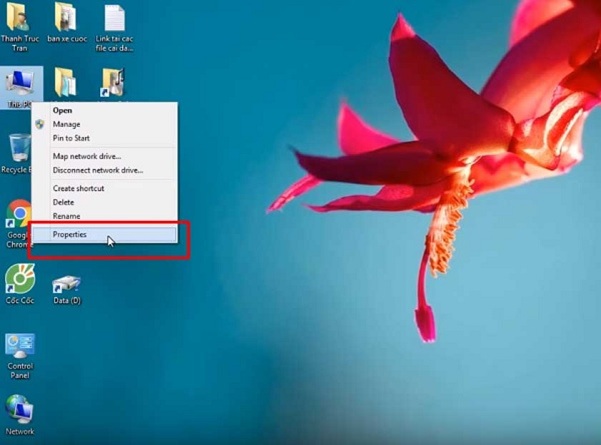Click Pin to Start menu entry

click(x=104, y=138)
